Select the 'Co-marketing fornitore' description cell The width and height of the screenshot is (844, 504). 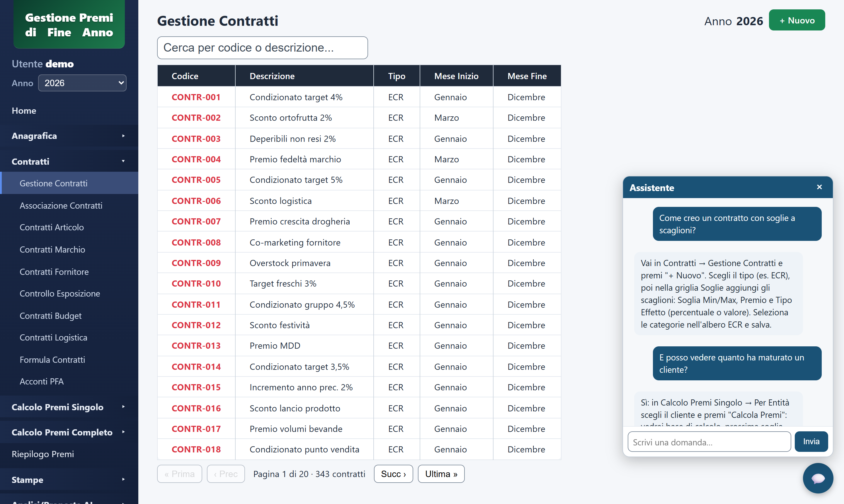[304, 243]
